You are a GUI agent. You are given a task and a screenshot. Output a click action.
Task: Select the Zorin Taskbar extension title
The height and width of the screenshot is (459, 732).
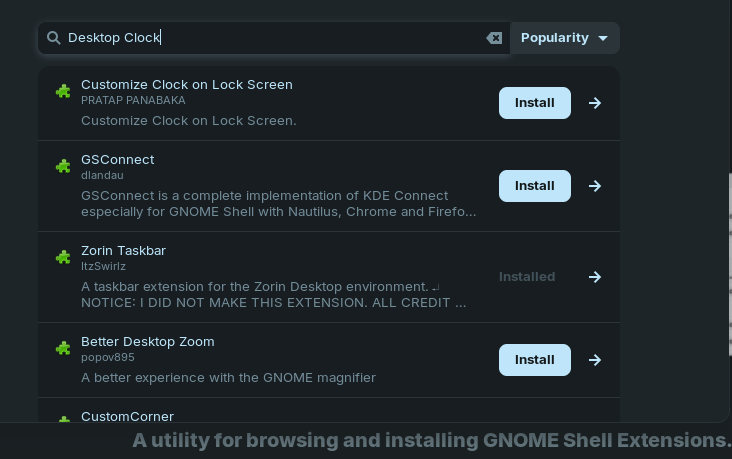(x=123, y=251)
